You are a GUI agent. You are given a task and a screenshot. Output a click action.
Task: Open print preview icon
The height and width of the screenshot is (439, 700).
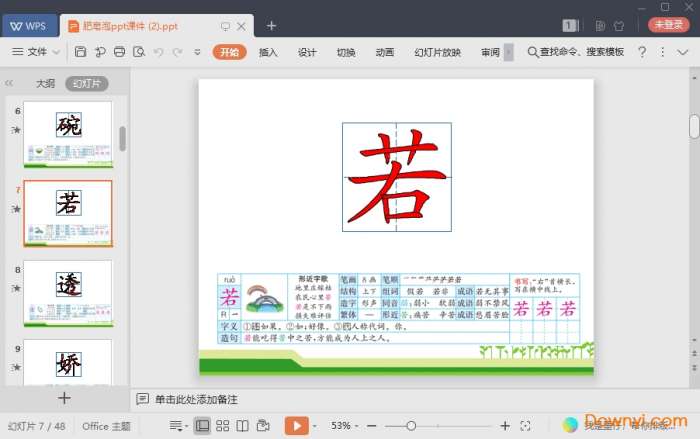point(139,52)
